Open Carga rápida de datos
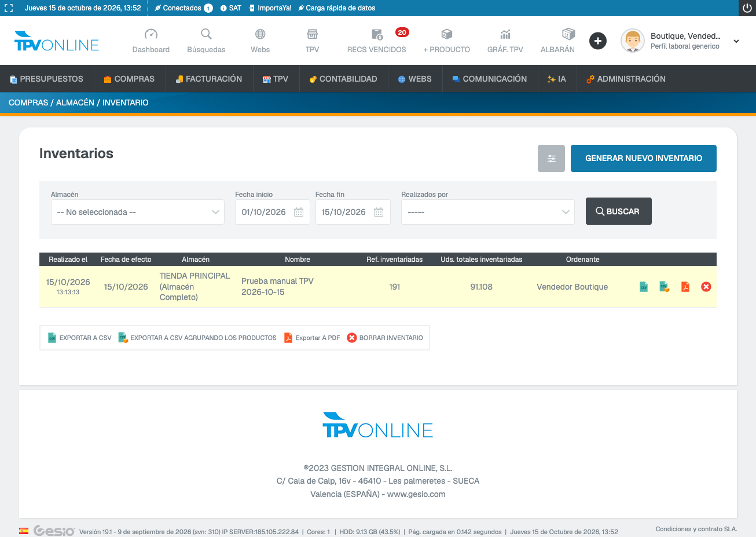The width and height of the screenshot is (756, 537). pyautogui.click(x=337, y=8)
